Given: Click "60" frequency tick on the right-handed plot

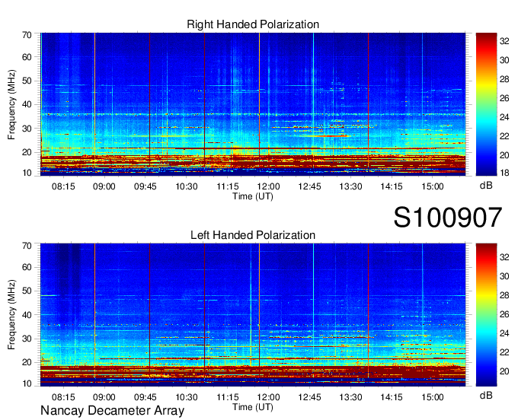Looking at the screenshot, I should (x=27, y=57).
